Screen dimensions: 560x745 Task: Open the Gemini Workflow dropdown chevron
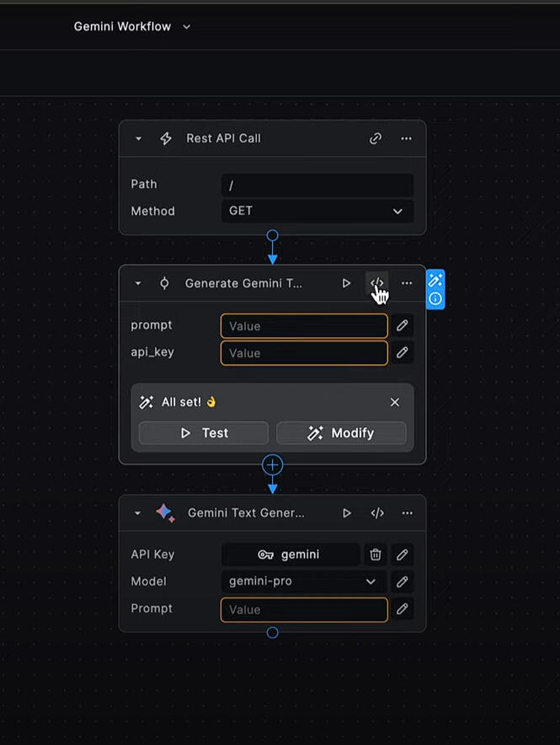point(186,27)
